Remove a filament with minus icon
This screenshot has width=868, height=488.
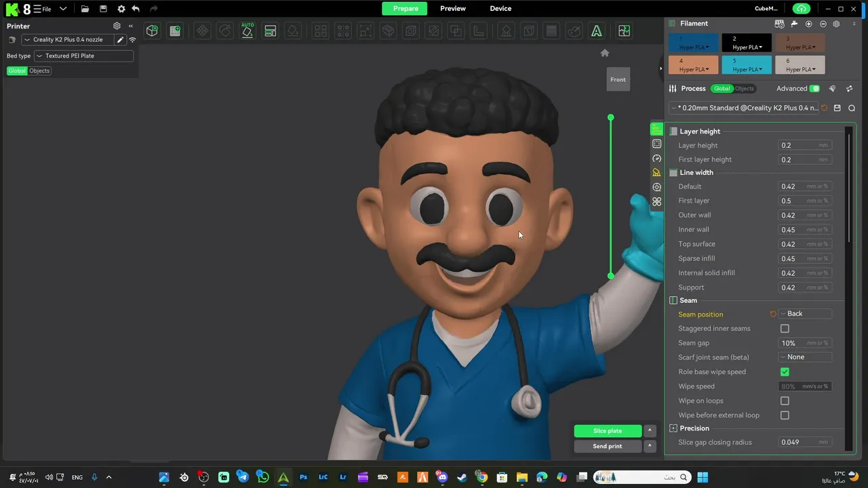coord(823,24)
